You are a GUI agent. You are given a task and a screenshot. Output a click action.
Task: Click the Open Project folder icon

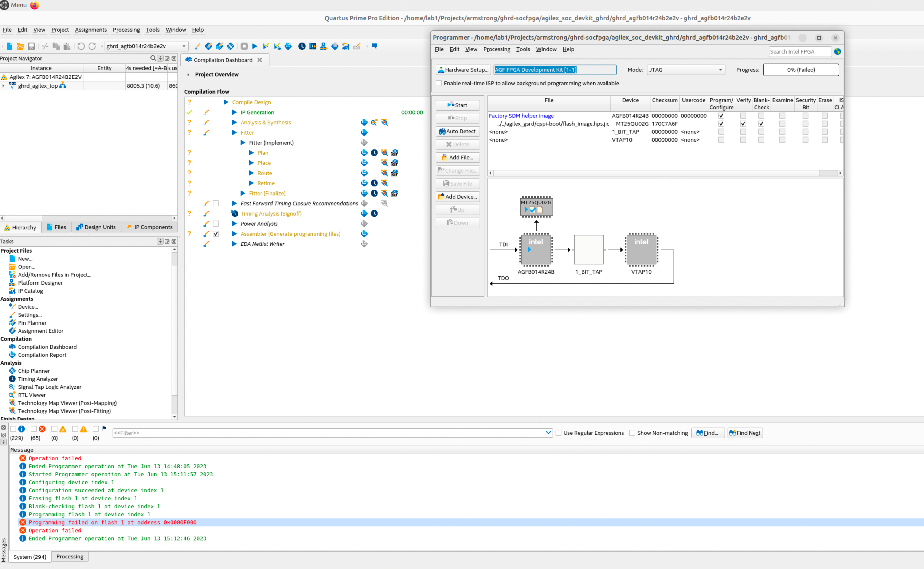point(20,46)
